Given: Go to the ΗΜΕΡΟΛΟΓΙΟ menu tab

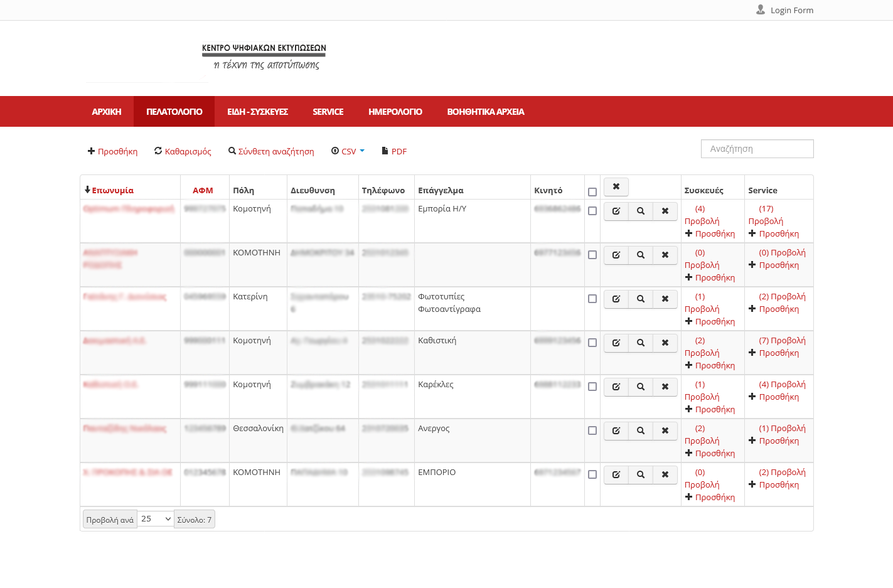Looking at the screenshot, I should [x=395, y=112].
